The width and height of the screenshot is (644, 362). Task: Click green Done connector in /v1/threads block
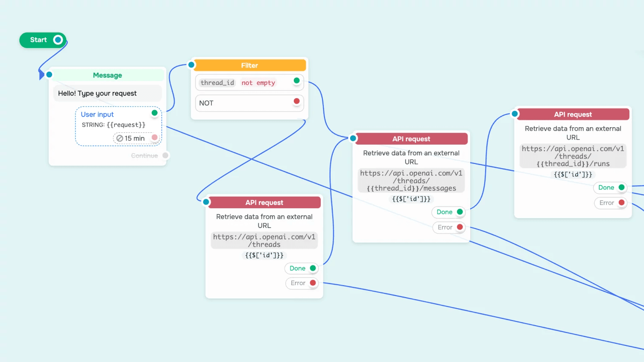[313, 268]
